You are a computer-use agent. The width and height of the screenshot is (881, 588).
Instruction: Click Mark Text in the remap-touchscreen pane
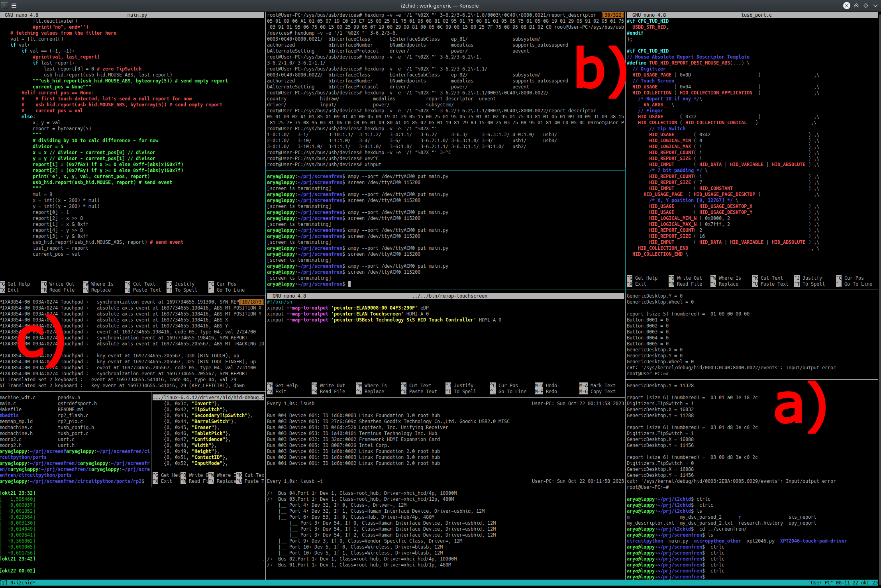[x=603, y=385]
